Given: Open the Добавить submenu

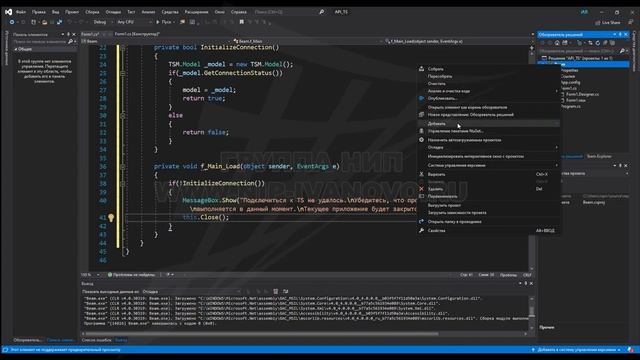Looking at the screenshot, I should click(488, 124).
